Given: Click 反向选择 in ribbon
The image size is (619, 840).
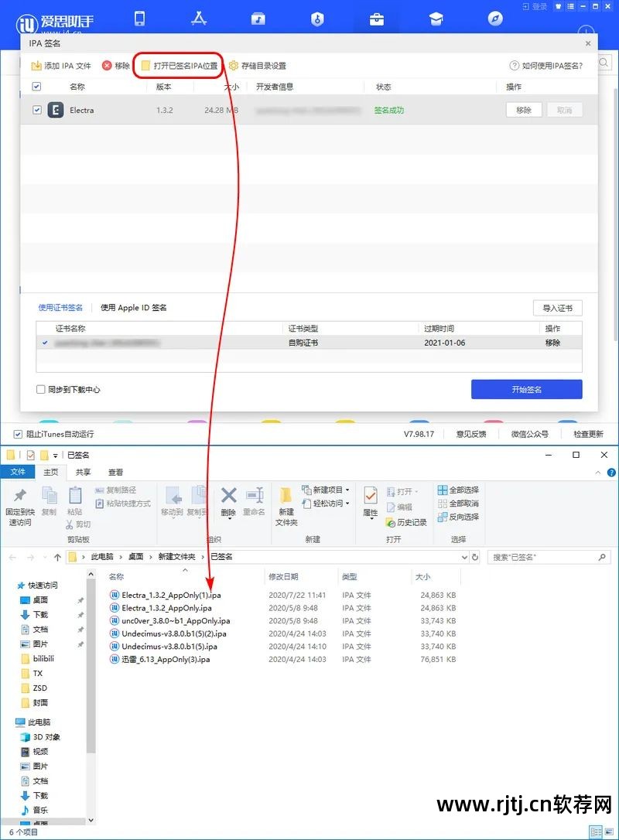Looking at the screenshot, I should click(x=458, y=517).
